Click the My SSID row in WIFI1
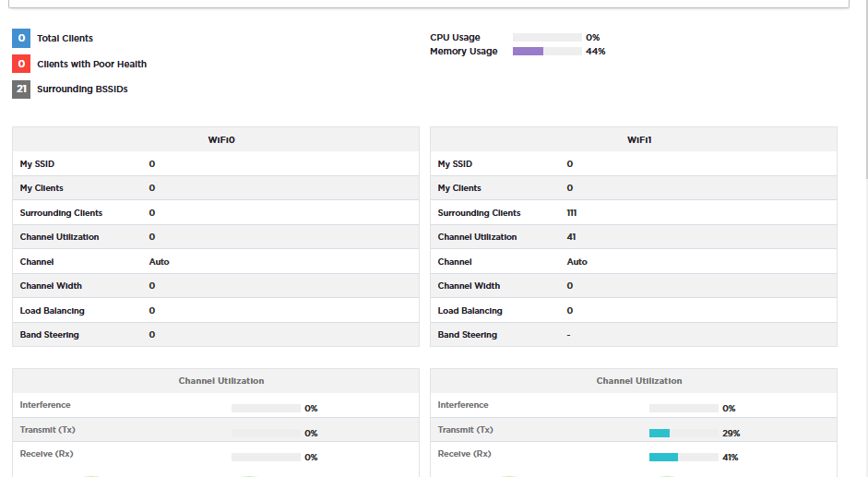 634,164
